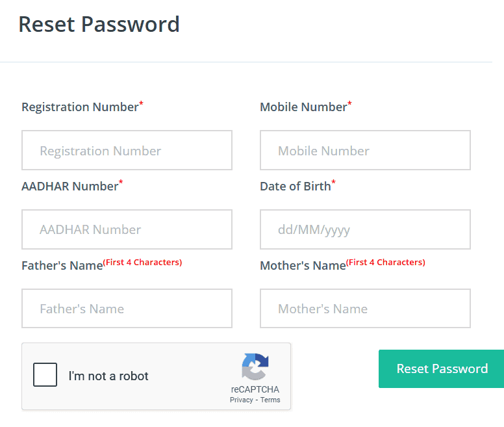The height and width of the screenshot is (427, 504).
Task: Focus the Father's Name input box
Action: 127,309
